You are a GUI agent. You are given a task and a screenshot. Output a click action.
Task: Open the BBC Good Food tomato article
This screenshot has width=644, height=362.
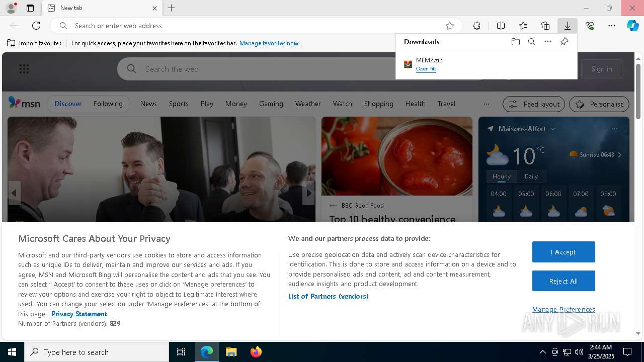[x=397, y=169]
